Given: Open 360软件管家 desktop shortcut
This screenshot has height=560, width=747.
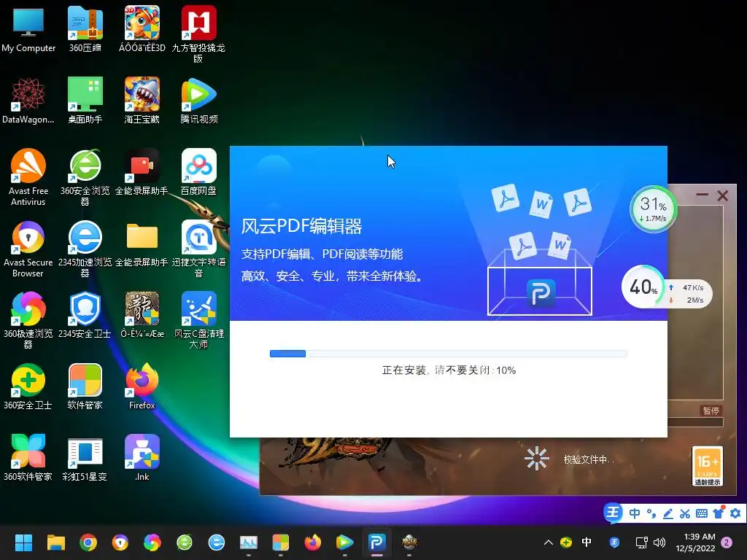Looking at the screenshot, I should tap(28, 458).
